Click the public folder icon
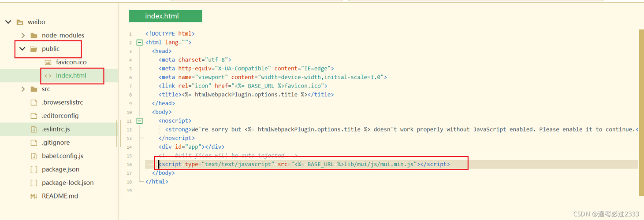The width and height of the screenshot is (644, 220). [34, 49]
